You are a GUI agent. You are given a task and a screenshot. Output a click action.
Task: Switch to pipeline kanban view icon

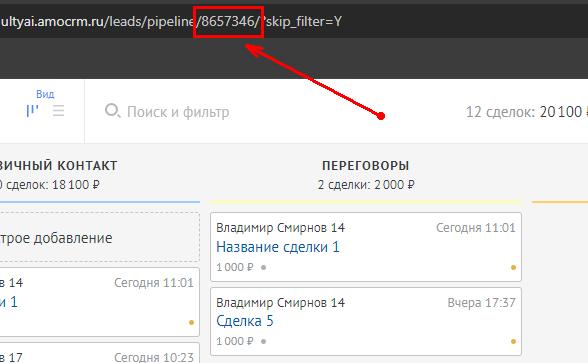tap(32, 111)
